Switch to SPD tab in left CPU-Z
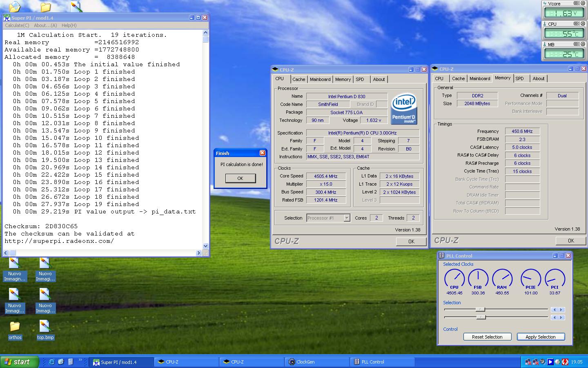Image resolution: width=588 pixels, height=368 pixels. point(360,79)
